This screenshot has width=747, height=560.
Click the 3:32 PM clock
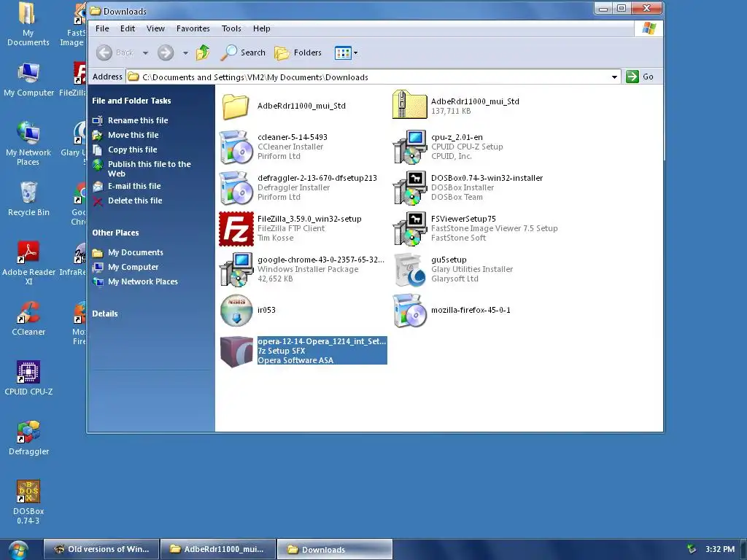point(720,549)
